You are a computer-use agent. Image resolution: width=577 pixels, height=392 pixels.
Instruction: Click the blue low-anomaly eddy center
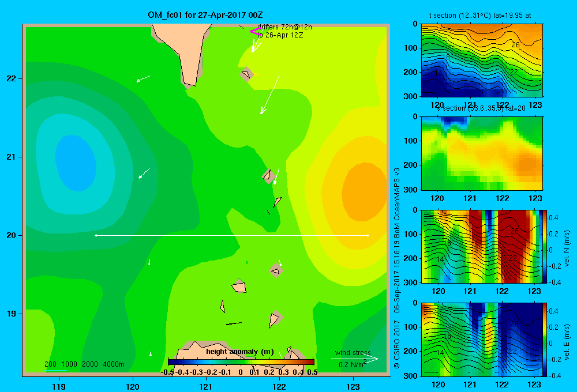tap(76, 163)
